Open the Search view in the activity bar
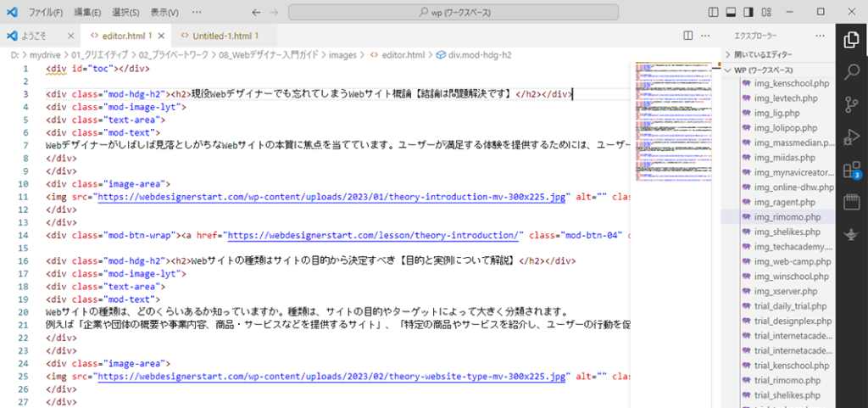The width and height of the screenshot is (868, 408). [x=851, y=72]
